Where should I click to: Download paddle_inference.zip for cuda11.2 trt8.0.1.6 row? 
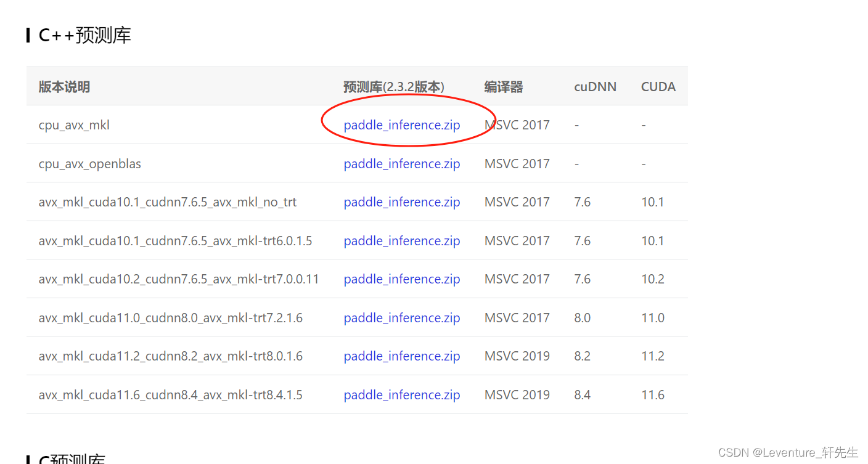(x=402, y=356)
